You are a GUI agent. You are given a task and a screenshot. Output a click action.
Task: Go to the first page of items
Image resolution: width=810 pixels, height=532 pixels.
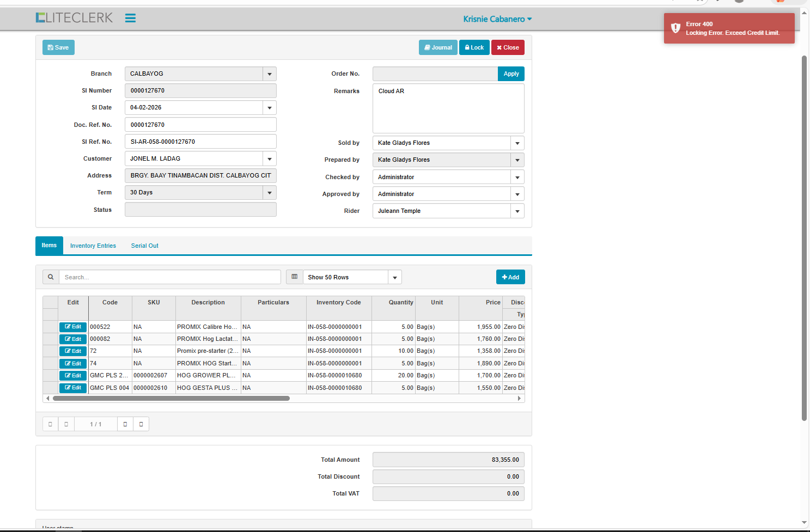click(50, 424)
